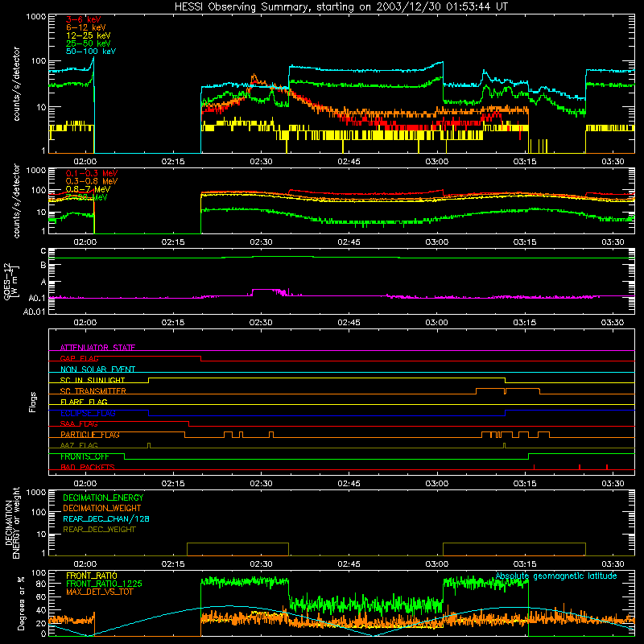Select the ECLIPSE_FLAG label
Viewport: 644px width, 644px height.
click(88, 413)
